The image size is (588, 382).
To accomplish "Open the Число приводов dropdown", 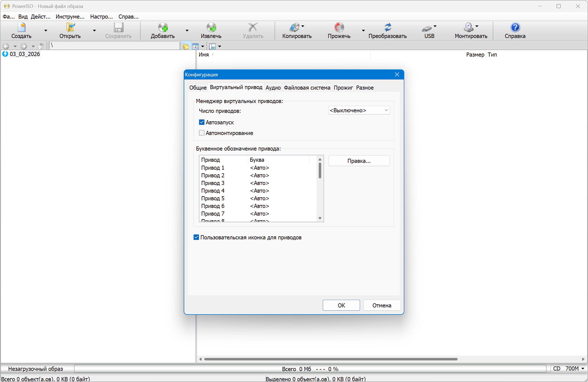I will [x=359, y=110].
